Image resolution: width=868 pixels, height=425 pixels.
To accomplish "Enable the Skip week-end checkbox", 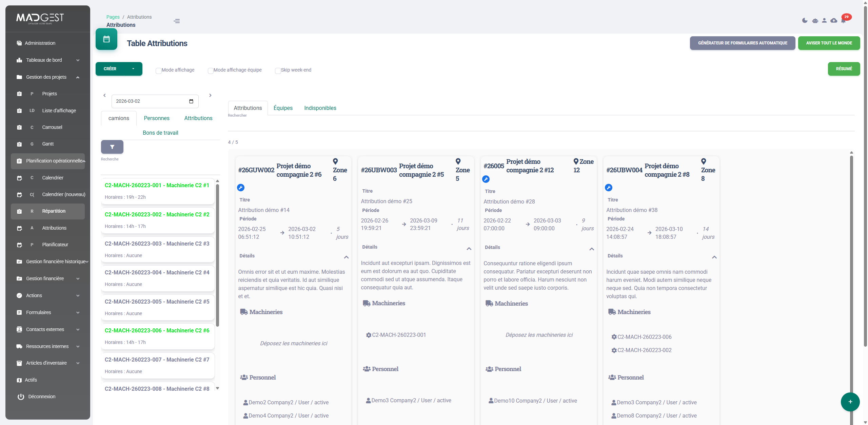I will pyautogui.click(x=278, y=71).
